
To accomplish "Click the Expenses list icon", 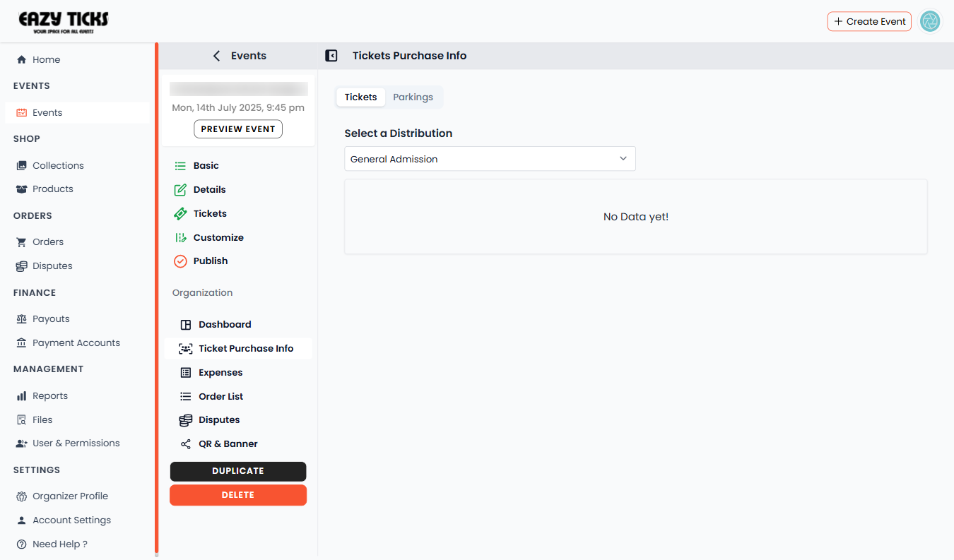I will (x=186, y=373).
